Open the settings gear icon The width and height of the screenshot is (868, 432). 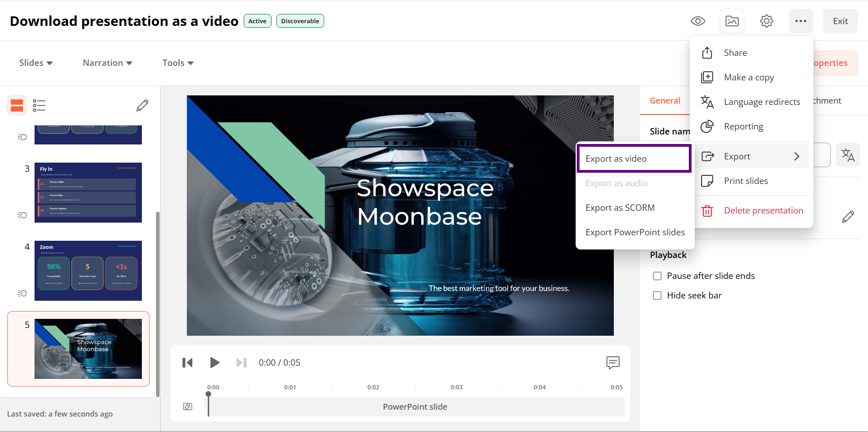coord(767,21)
